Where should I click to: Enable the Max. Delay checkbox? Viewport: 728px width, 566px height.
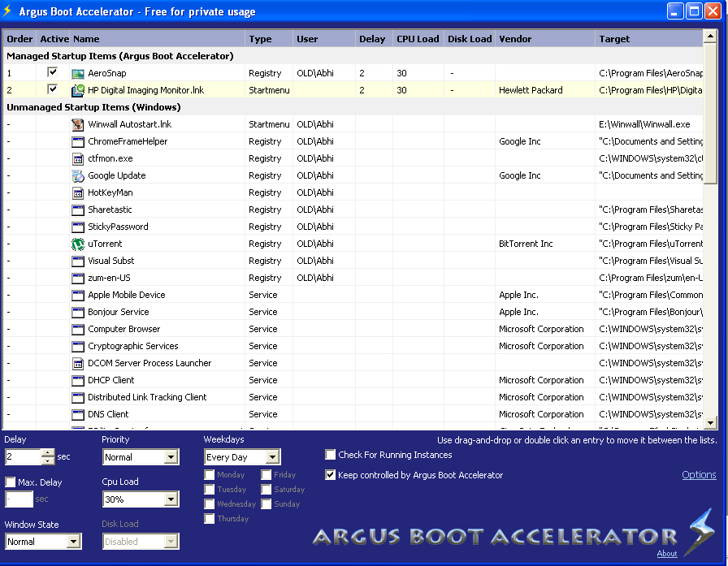11,482
